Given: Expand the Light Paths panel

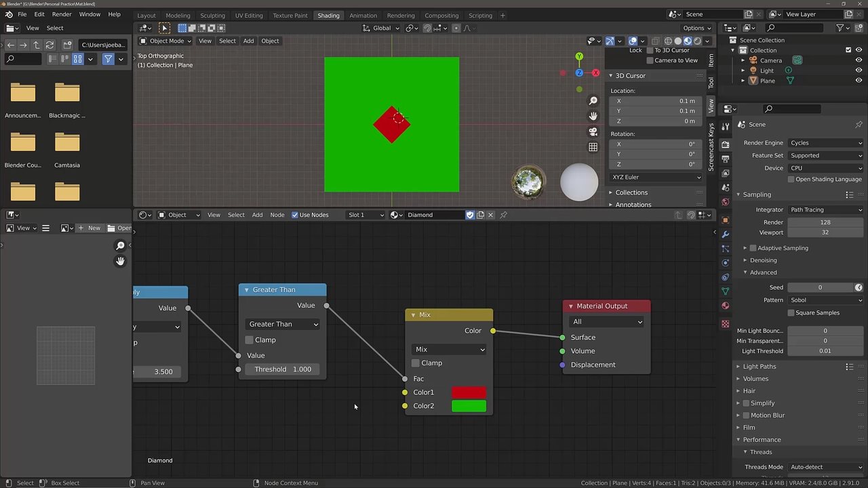Looking at the screenshot, I should click(x=759, y=367).
